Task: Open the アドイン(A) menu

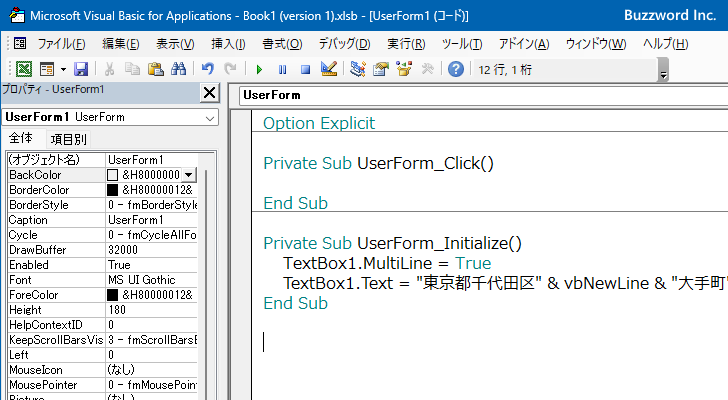Action: 524,44
